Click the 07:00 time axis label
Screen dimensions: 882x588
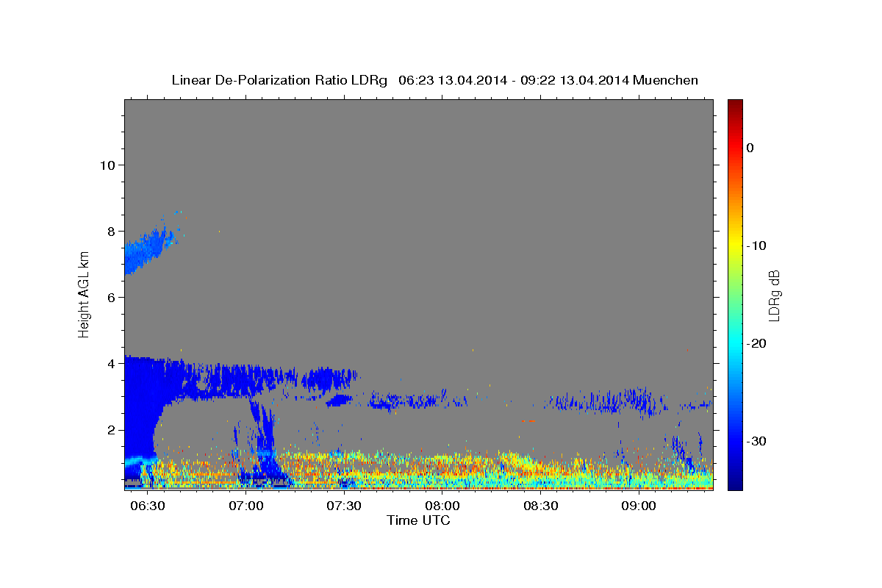245,506
